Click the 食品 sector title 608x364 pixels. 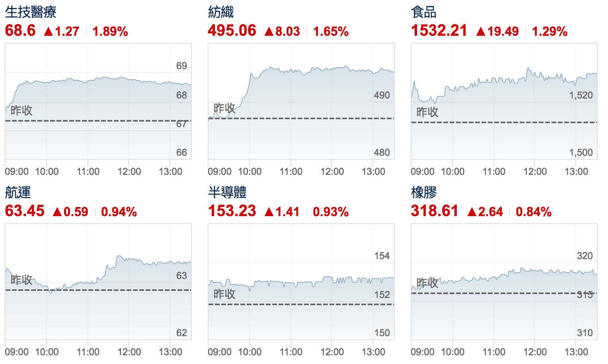(424, 12)
